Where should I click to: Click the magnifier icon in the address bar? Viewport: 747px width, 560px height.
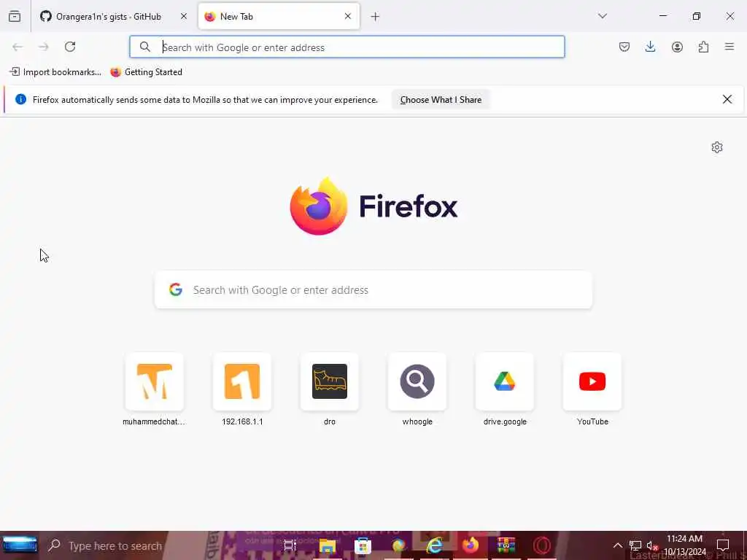[x=145, y=47]
